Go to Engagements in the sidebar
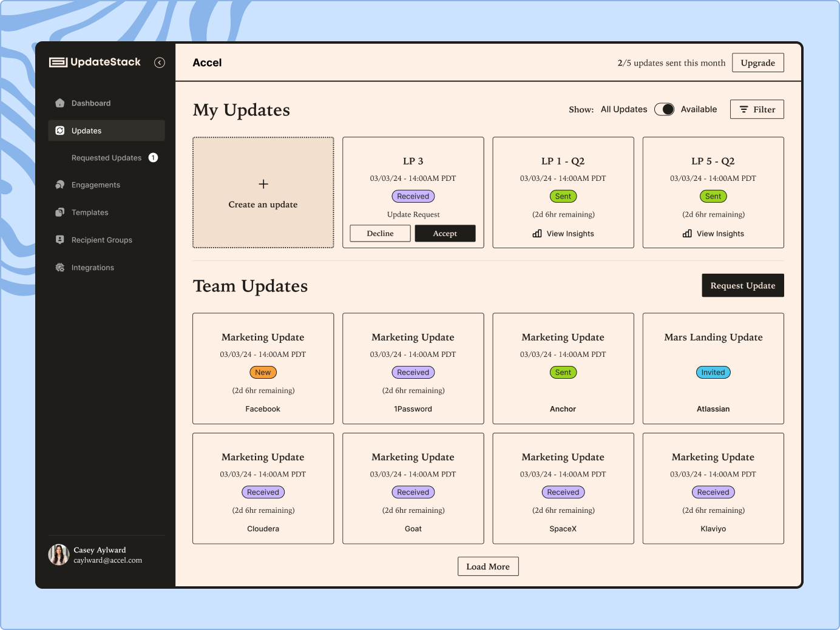The image size is (840, 630). [x=106, y=185]
